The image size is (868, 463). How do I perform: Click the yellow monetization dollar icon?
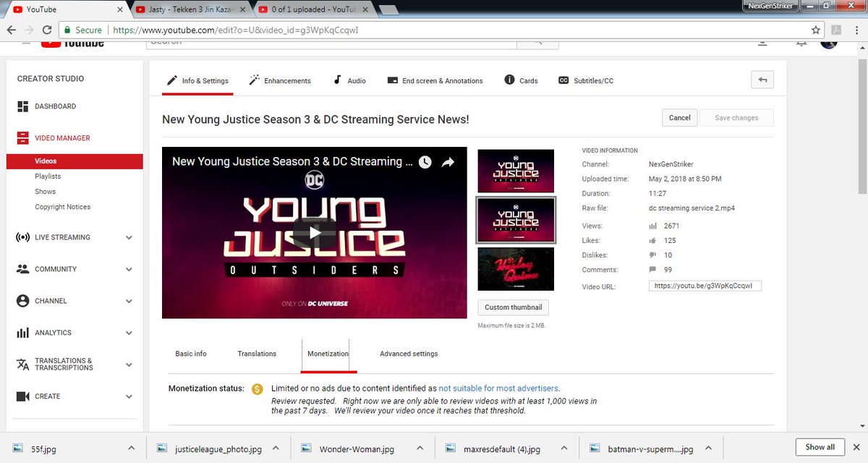pos(257,389)
